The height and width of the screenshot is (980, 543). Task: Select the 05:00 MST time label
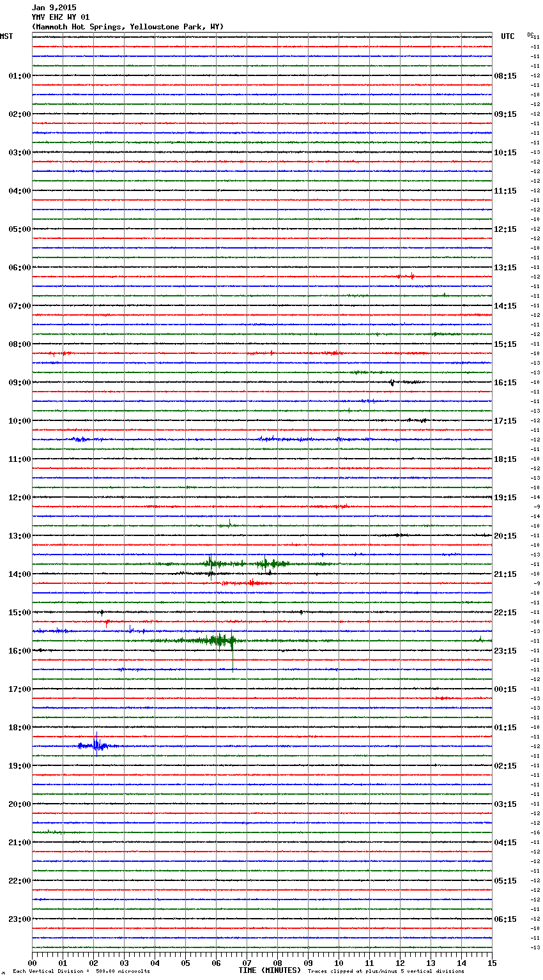point(20,229)
